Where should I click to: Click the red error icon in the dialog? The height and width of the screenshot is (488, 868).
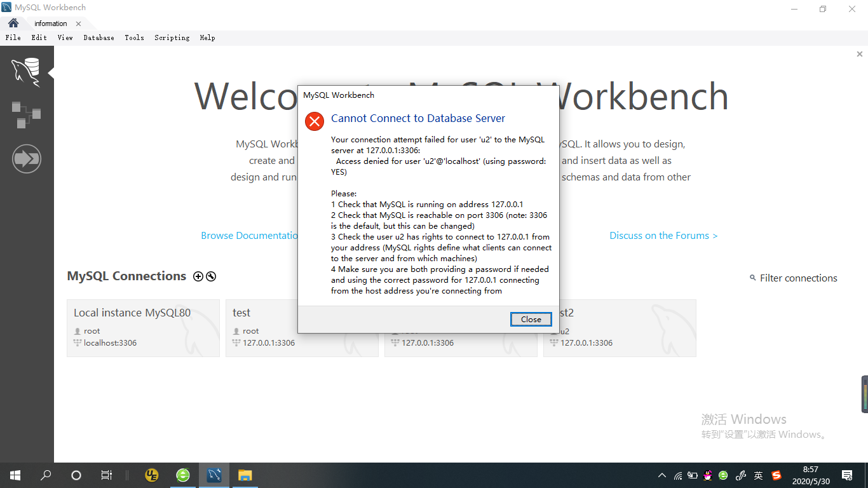pyautogui.click(x=315, y=121)
